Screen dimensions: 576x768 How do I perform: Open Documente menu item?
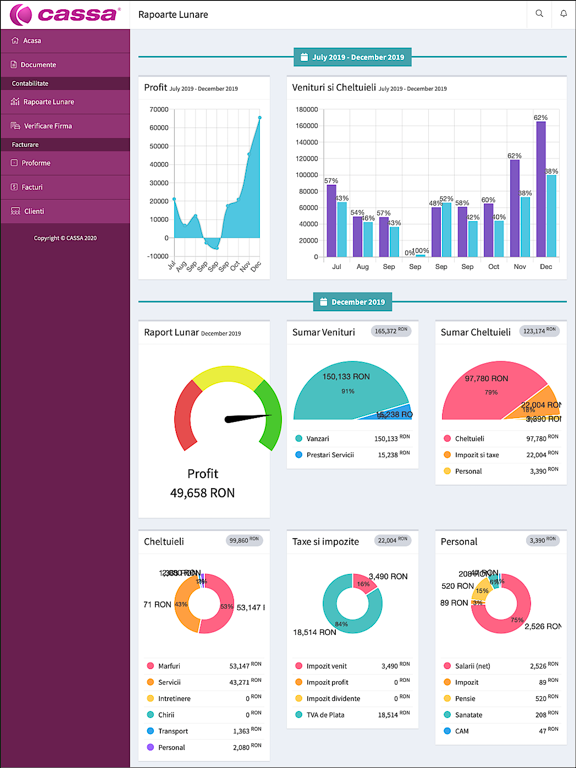click(65, 65)
